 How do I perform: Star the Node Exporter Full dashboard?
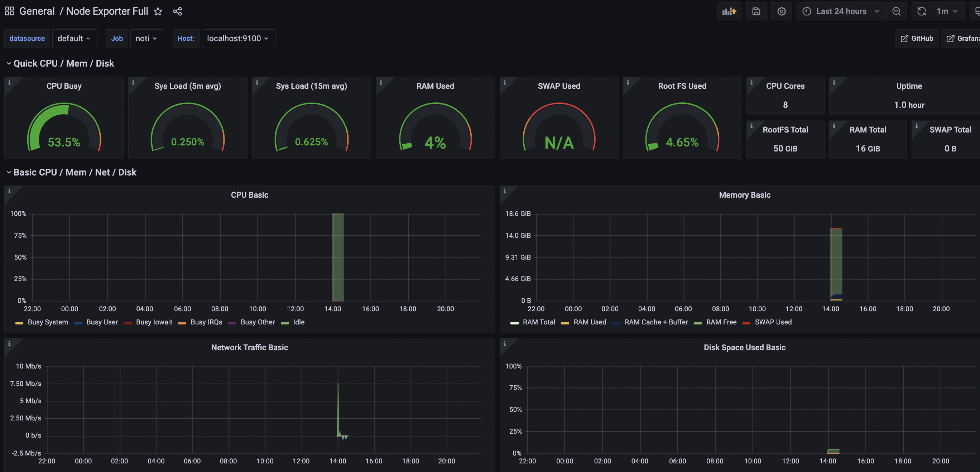pyautogui.click(x=158, y=11)
